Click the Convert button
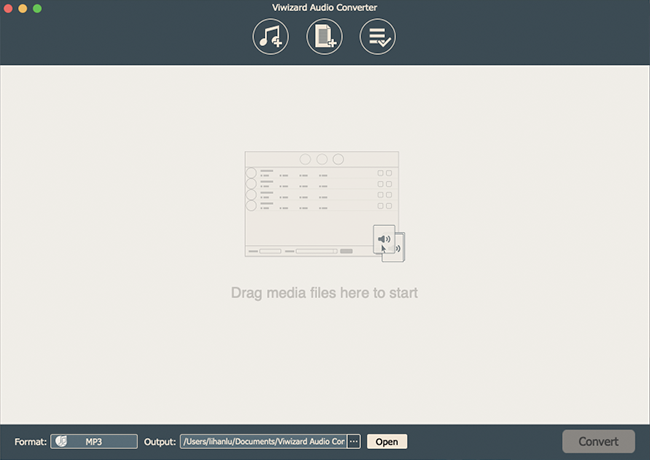Viewport: 650px width, 460px height. click(598, 441)
